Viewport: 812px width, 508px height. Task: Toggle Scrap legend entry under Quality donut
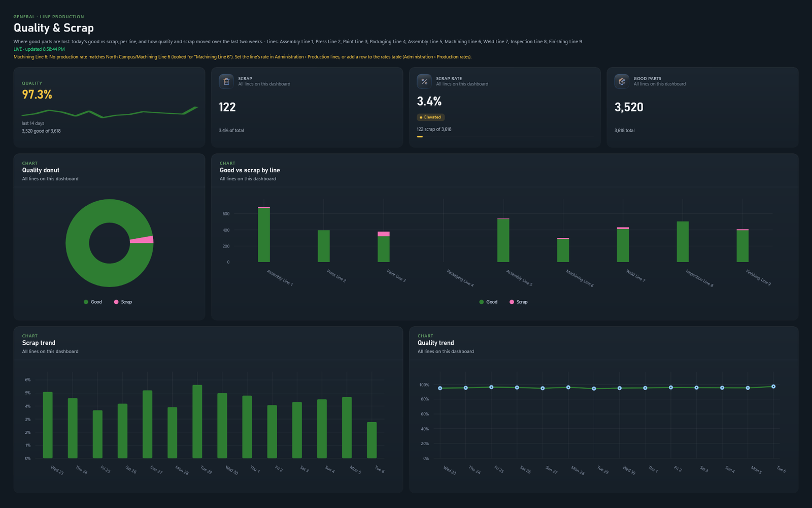coord(123,302)
